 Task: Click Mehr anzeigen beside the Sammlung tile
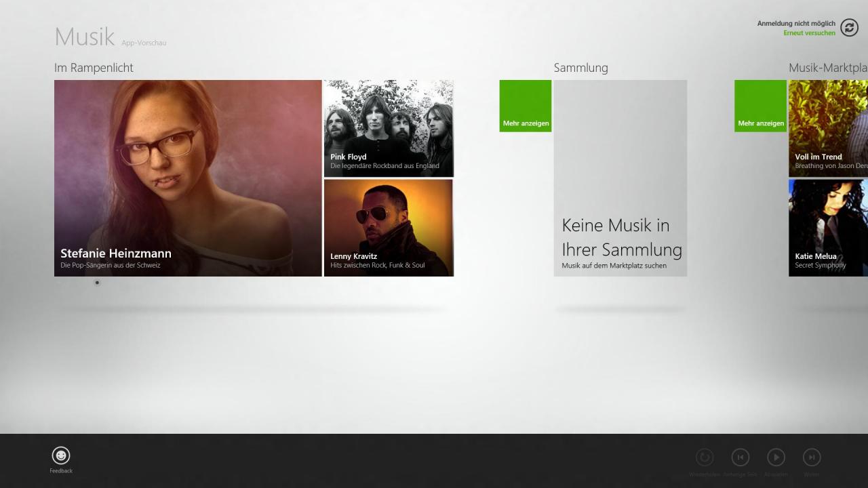(526, 106)
